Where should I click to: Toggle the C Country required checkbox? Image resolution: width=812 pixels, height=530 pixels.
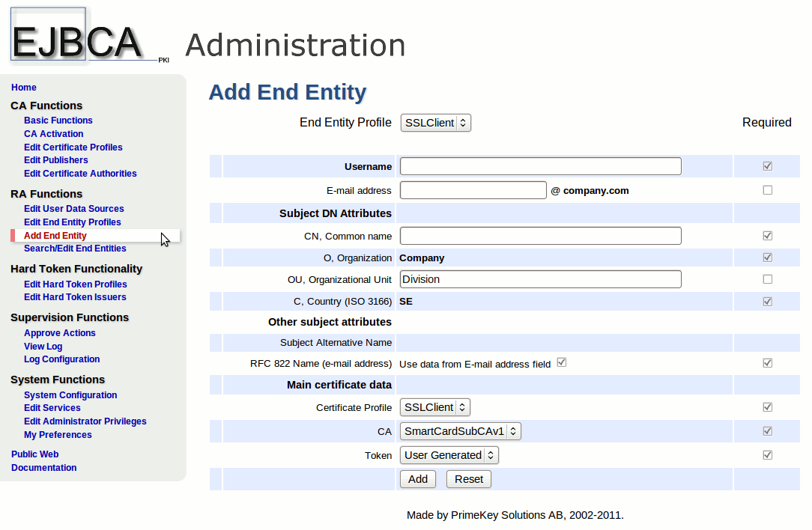(x=768, y=301)
